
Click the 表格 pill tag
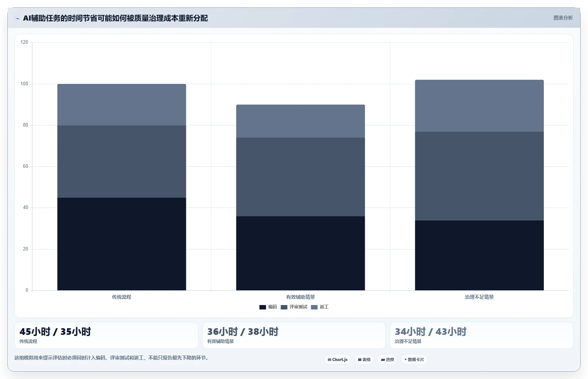pyautogui.click(x=365, y=359)
